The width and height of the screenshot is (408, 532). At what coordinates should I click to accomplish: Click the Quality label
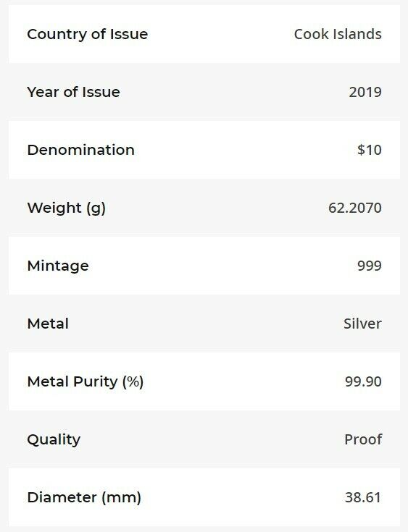pyautogui.click(x=54, y=440)
